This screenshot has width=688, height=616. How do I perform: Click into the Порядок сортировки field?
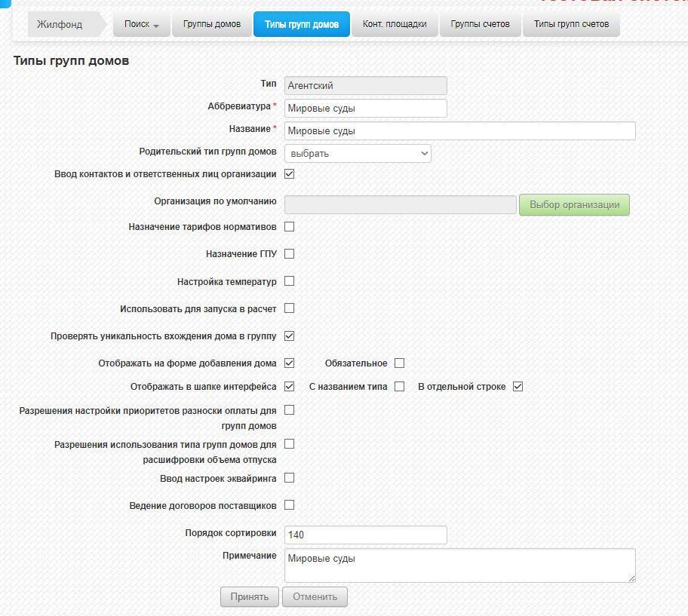click(x=366, y=535)
